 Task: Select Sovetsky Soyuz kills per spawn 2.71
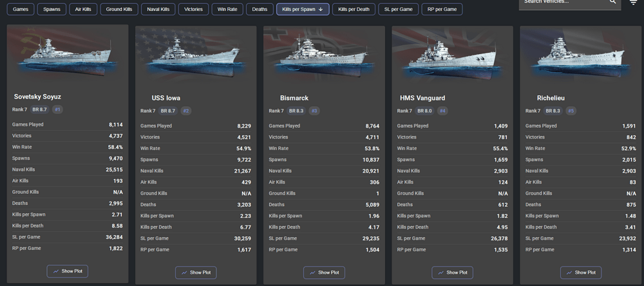click(x=117, y=214)
